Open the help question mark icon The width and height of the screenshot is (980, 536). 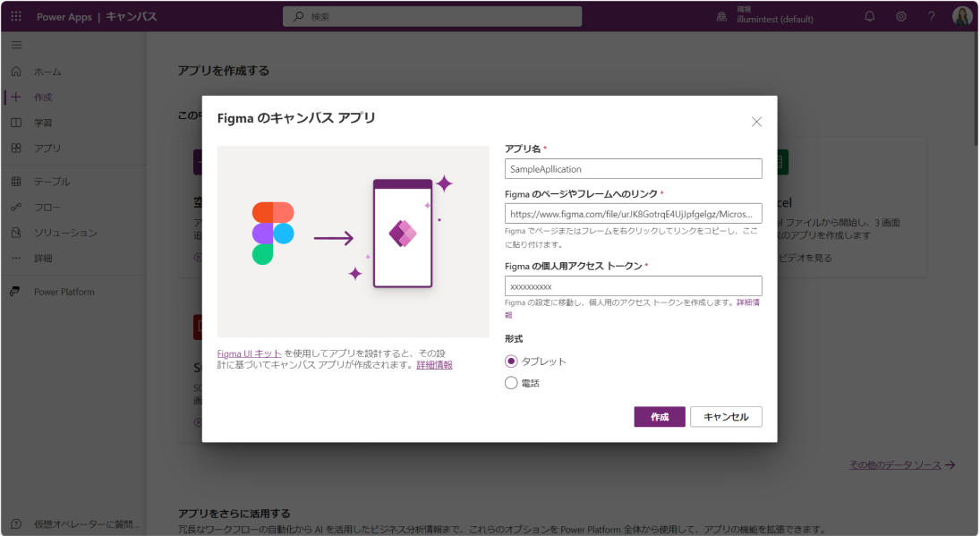(932, 16)
